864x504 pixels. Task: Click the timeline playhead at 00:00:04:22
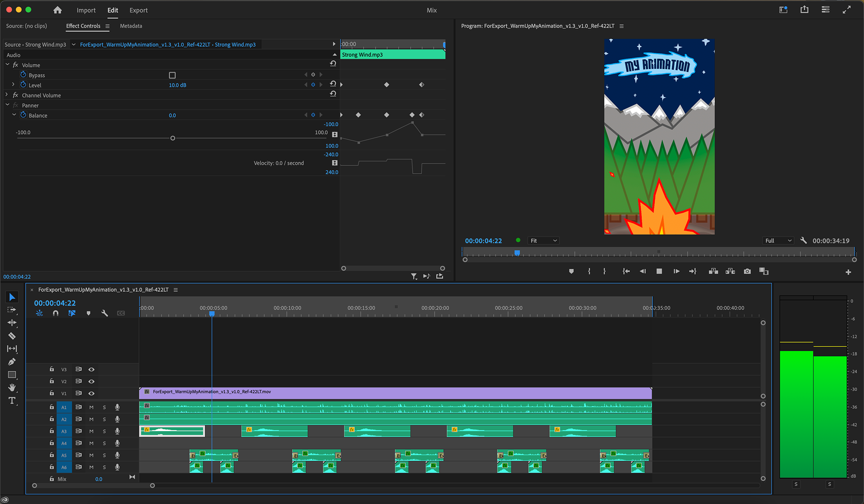[212, 314]
